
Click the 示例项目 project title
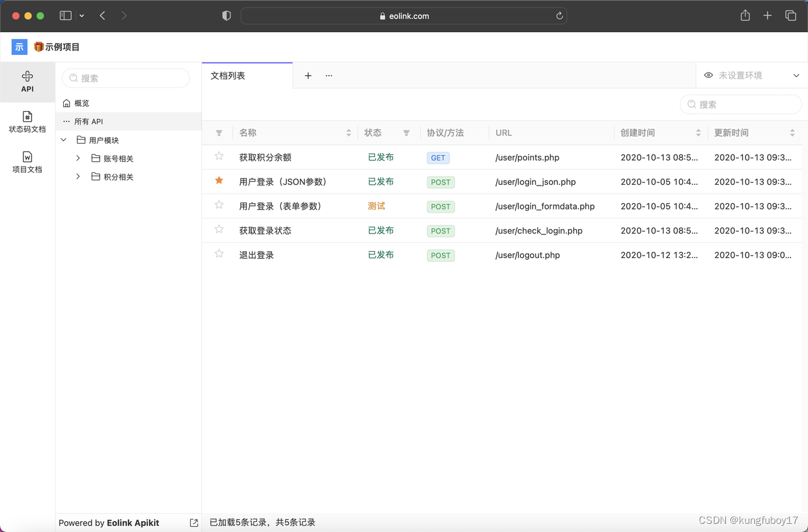pyautogui.click(x=62, y=47)
